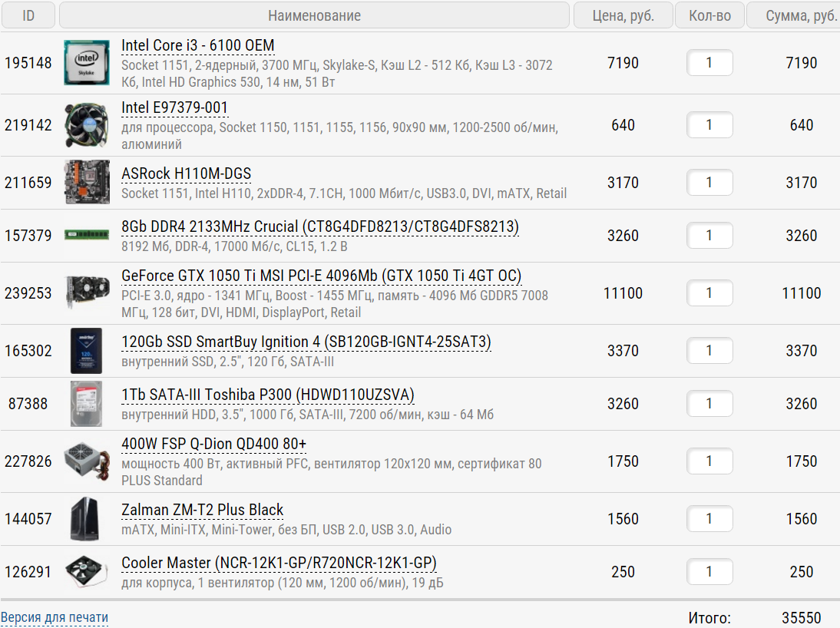Click quantity field for Toshiba P300
840x628 pixels.
[x=709, y=404]
